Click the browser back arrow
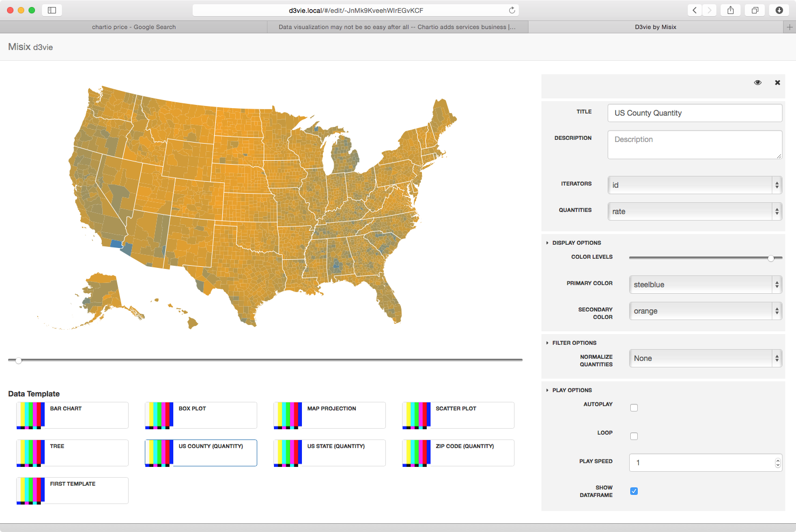Screen dimensions: 796x532 (695, 10)
